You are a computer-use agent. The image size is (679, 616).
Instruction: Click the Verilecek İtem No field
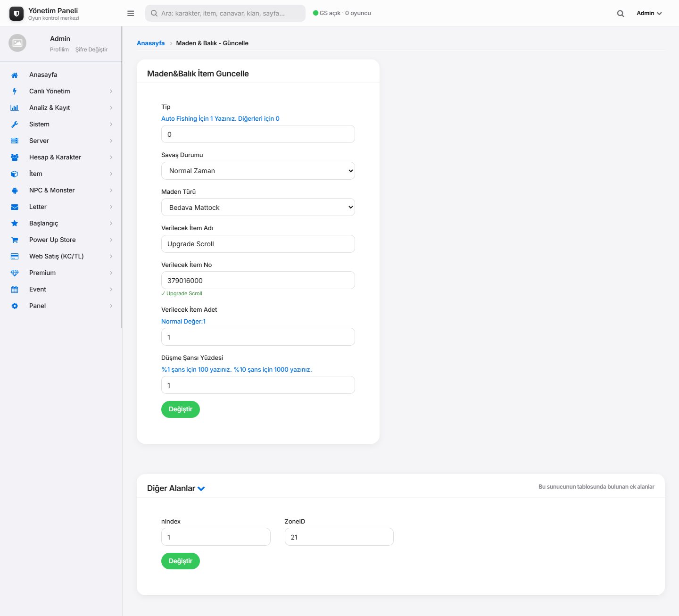click(258, 281)
